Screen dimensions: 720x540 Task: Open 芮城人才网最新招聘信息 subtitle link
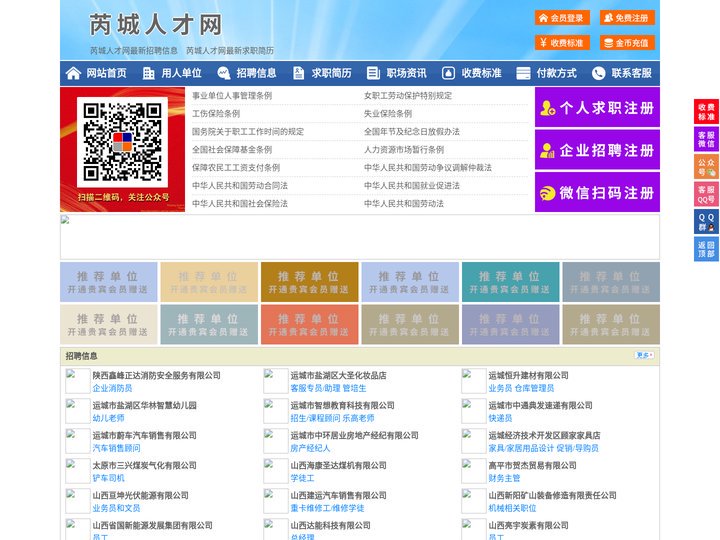[134, 51]
